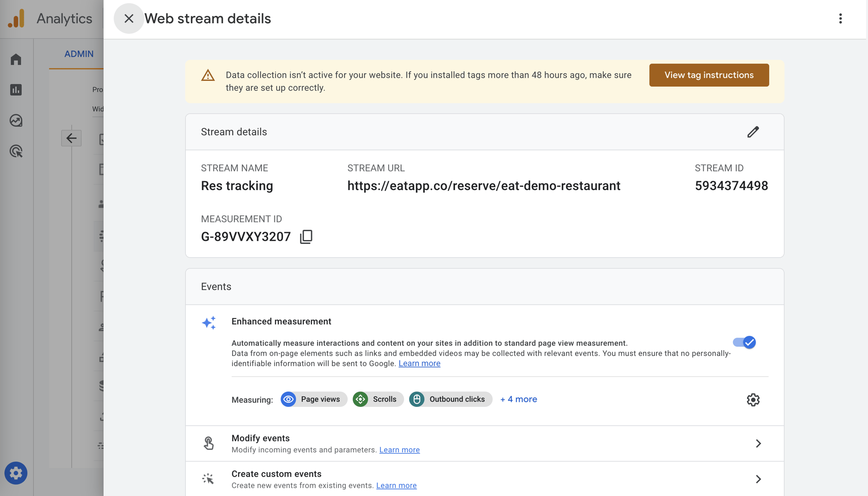Open the Reports icon in sidebar
The height and width of the screenshot is (496, 868).
click(16, 90)
